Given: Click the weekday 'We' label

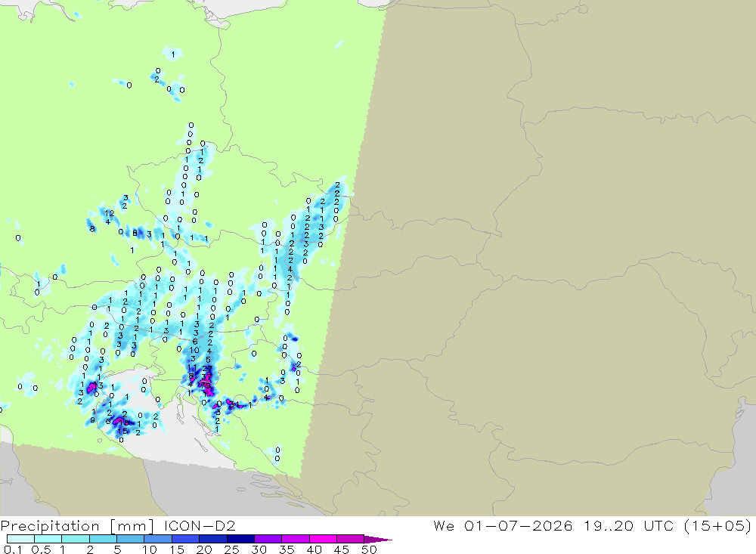Looking at the screenshot, I should [x=444, y=525].
